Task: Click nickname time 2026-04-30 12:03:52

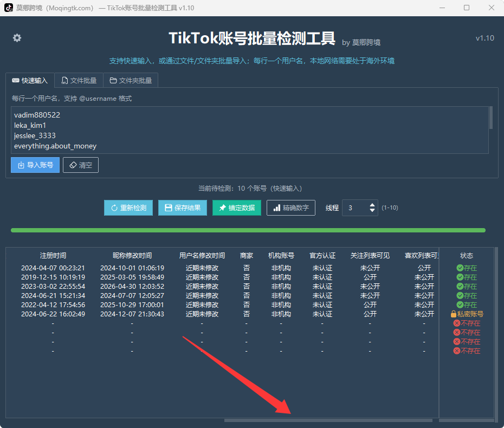Action: [x=132, y=286]
